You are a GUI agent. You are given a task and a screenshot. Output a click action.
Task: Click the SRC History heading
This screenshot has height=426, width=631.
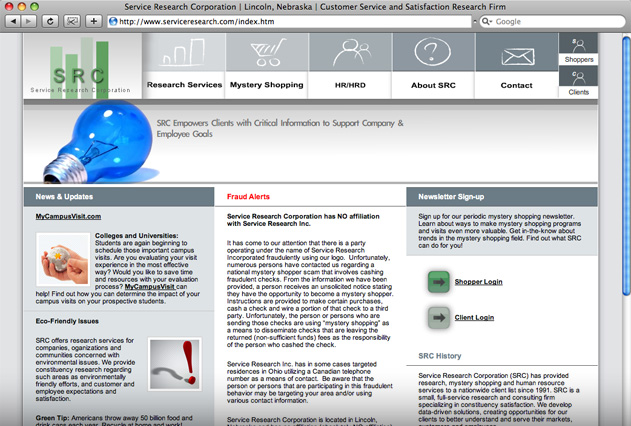440,356
